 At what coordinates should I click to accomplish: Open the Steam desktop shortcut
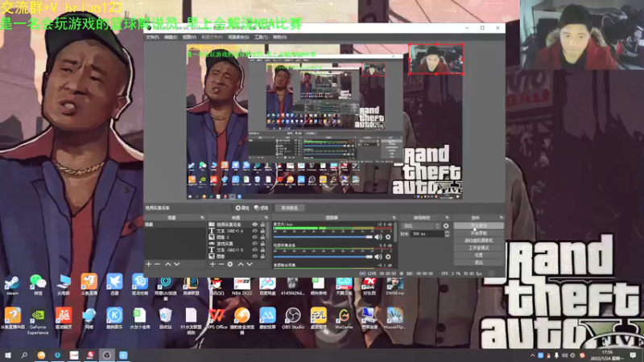[12, 286]
